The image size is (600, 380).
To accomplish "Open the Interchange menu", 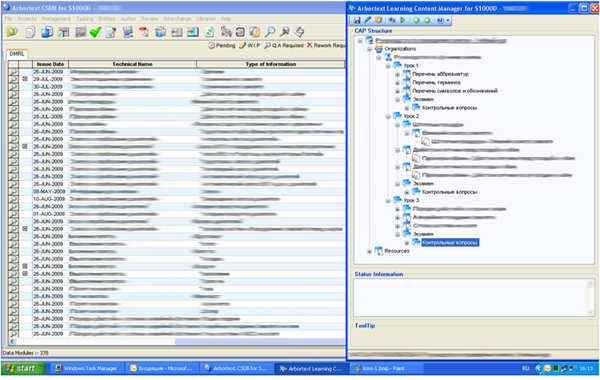I will [178, 19].
